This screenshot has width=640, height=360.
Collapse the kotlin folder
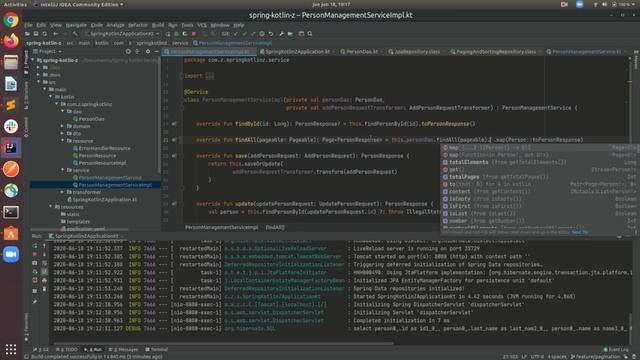coord(51,97)
